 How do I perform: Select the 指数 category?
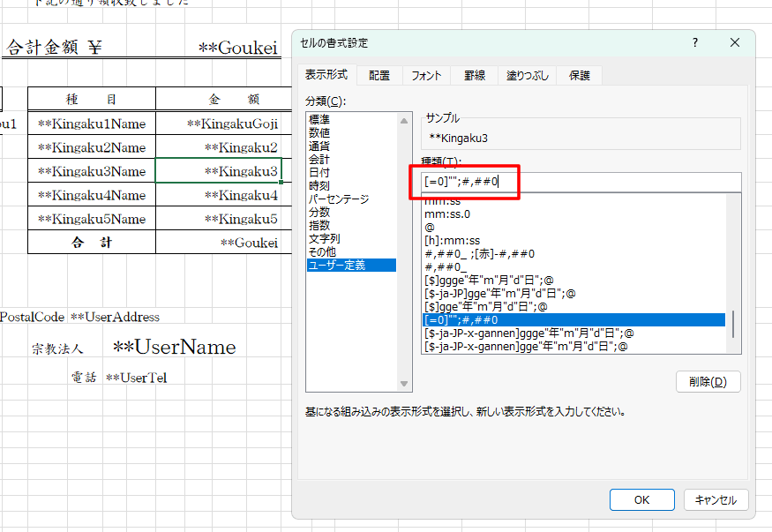[x=351, y=225]
